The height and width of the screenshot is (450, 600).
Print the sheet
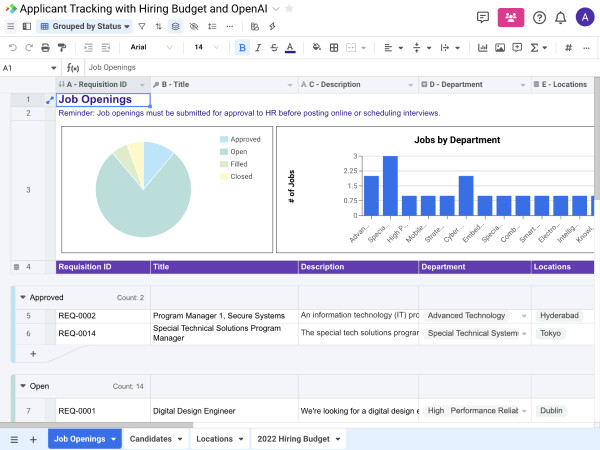46,47
